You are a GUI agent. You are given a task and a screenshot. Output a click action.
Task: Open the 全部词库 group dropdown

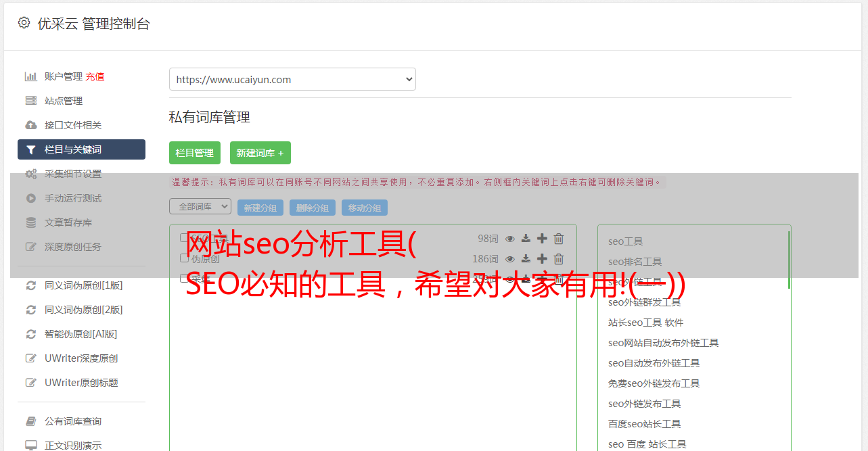pyautogui.click(x=200, y=206)
